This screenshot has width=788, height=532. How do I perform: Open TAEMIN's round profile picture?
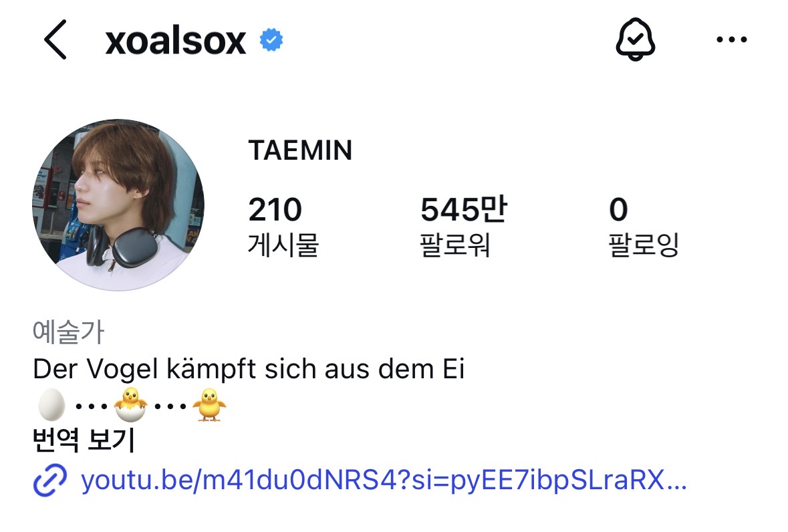tap(118, 205)
